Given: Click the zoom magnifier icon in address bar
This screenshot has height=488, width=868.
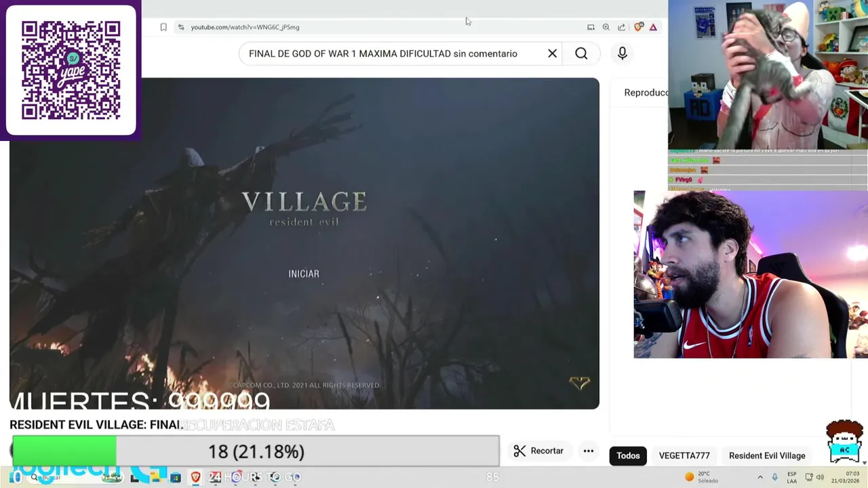Looking at the screenshot, I should tap(606, 27).
